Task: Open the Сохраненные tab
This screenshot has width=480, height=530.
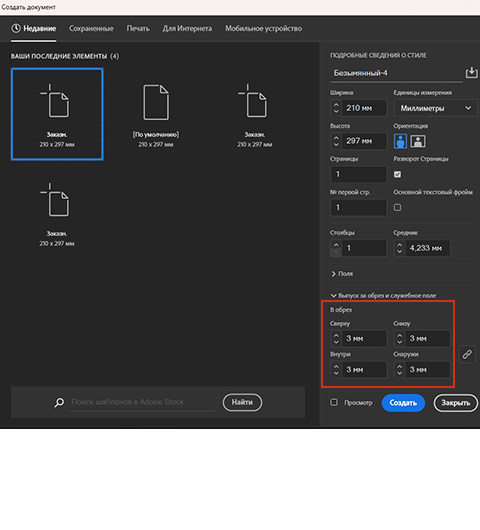Action: click(91, 28)
